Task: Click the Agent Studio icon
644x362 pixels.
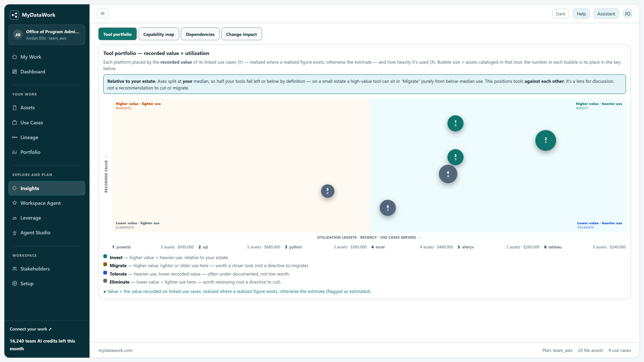Action: [14, 232]
